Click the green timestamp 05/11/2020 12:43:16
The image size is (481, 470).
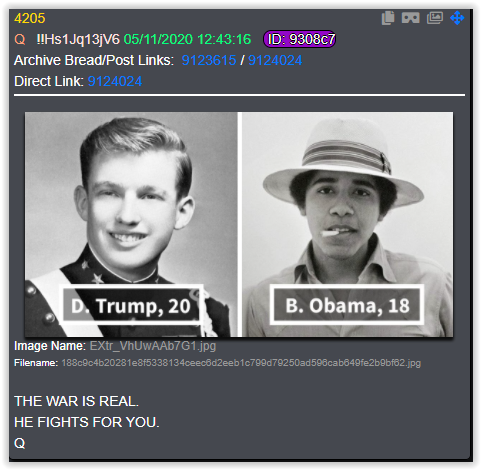pyautogui.click(x=187, y=39)
